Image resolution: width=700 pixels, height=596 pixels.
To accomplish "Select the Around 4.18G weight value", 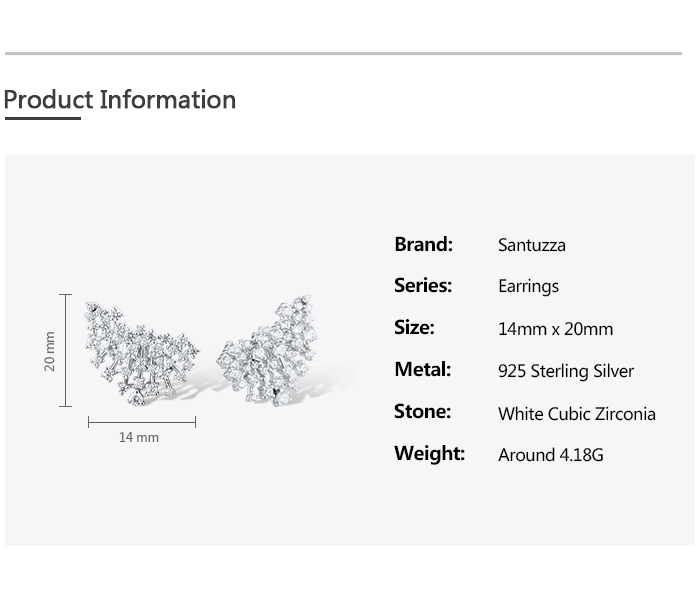I will coord(551,455).
